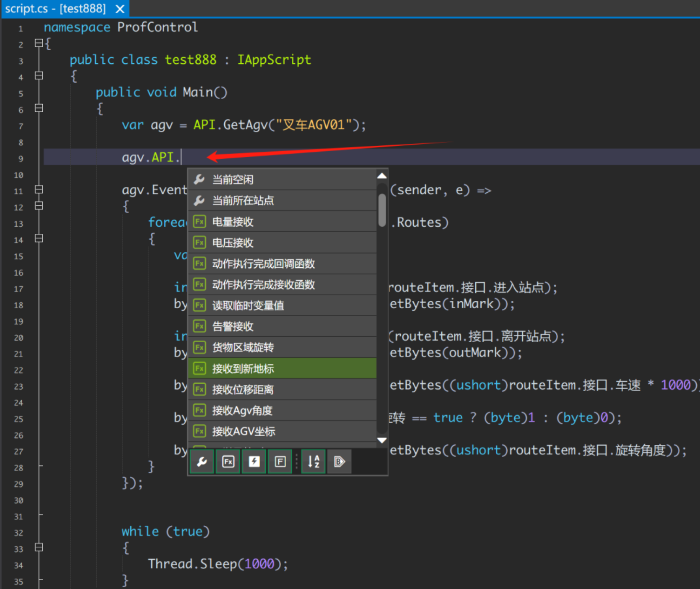Select 读取临时变量值 in the list
The height and width of the screenshot is (589, 700).
tap(283, 305)
